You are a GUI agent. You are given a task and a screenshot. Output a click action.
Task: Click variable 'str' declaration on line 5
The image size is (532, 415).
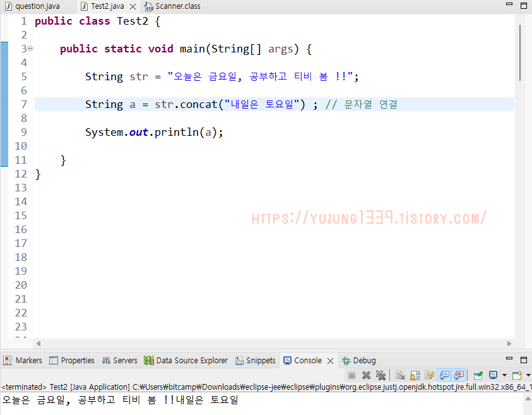point(139,77)
